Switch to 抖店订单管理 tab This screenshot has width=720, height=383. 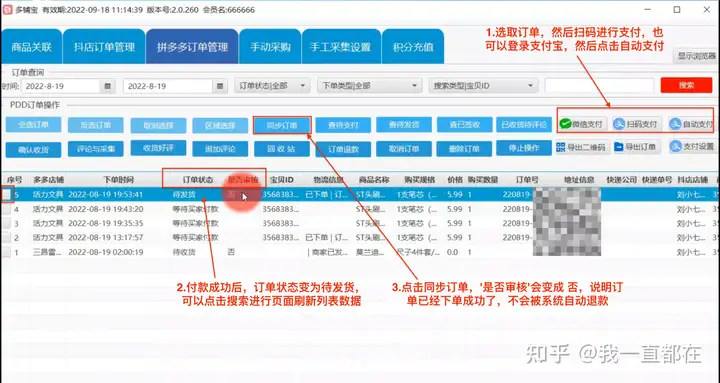(x=104, y=47)
